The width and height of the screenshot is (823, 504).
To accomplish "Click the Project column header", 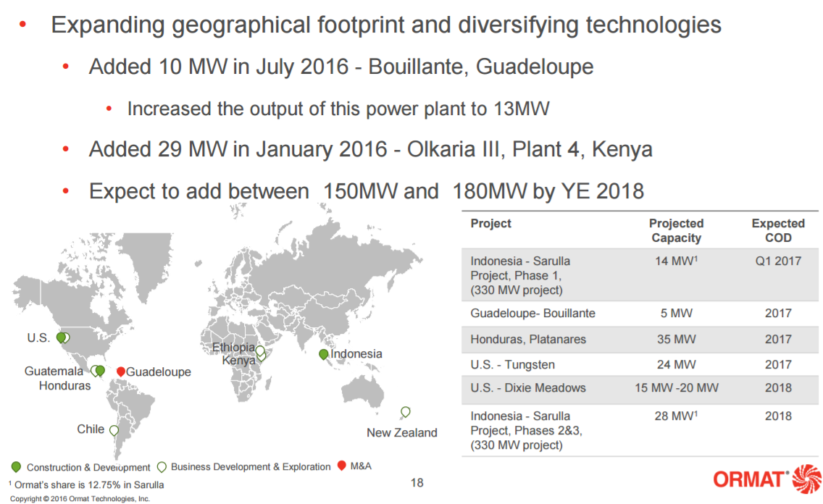I will (490, 224).
